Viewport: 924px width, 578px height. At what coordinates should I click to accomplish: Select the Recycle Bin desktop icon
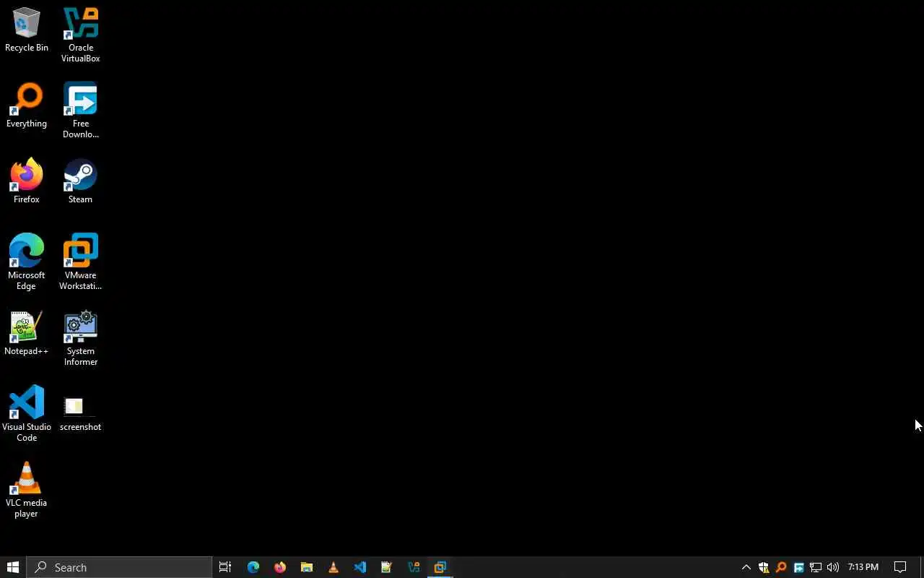pos(27,30)
